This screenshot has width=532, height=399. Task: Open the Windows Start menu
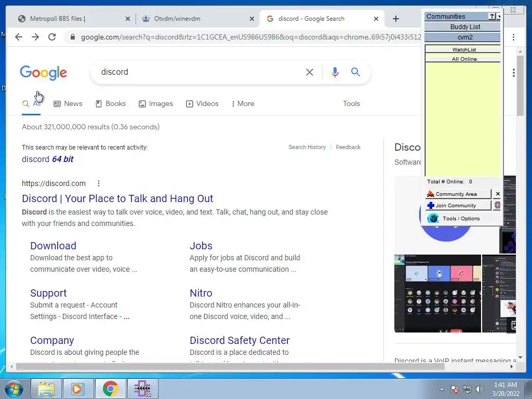(x=14, y=389)
